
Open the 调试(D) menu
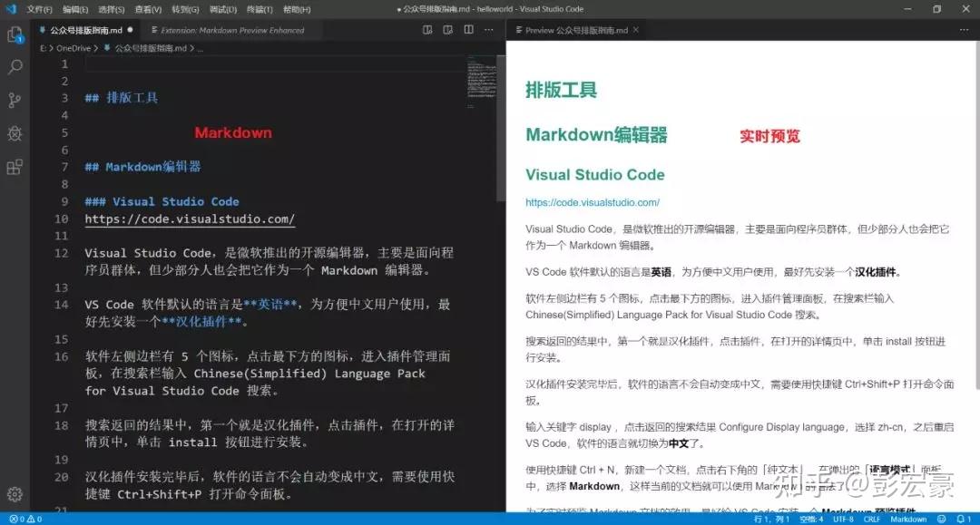pyautogui.click(x=223, y=9)
